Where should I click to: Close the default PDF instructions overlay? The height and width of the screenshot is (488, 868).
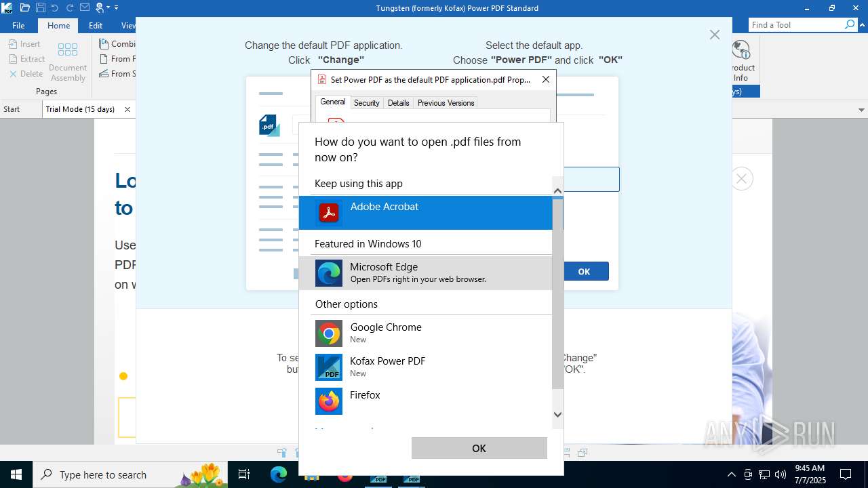coord(715,35)
